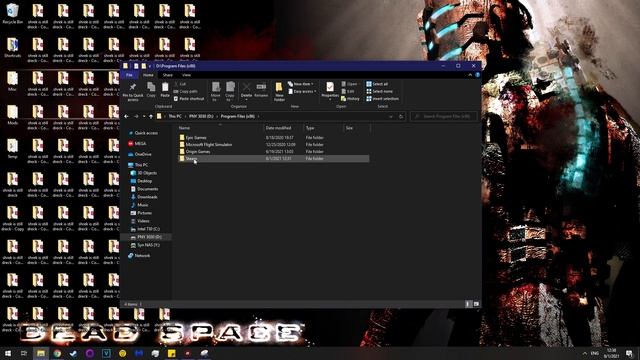This screenshot has width=640, height=360.
Task: Click Select none in the ribbon
Action: tap(379, 91)
